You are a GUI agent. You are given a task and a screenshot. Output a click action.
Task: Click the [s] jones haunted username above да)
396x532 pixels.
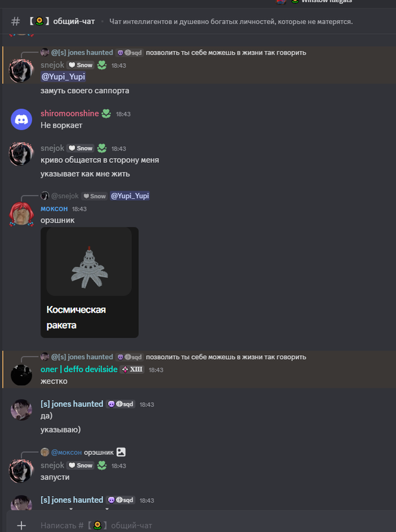[x=72, y=404]
